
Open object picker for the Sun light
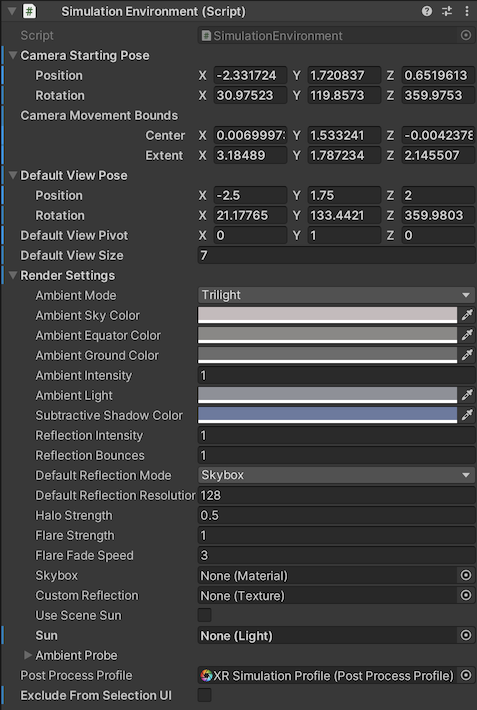466,635
